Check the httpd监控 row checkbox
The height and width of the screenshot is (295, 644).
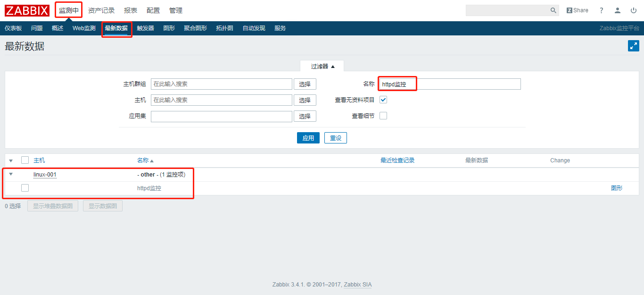pyautogui.click(x=25, y=188)
